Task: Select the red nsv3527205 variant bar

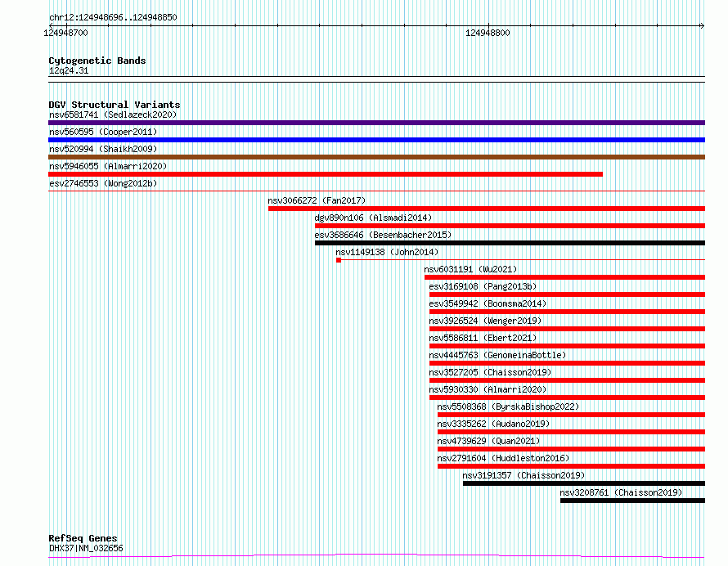Action: click(568, 380)
